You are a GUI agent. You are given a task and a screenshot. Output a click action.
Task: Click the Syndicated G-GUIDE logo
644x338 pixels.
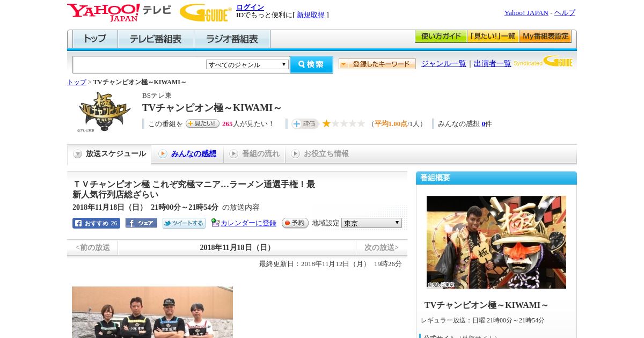tap(543, 62)
